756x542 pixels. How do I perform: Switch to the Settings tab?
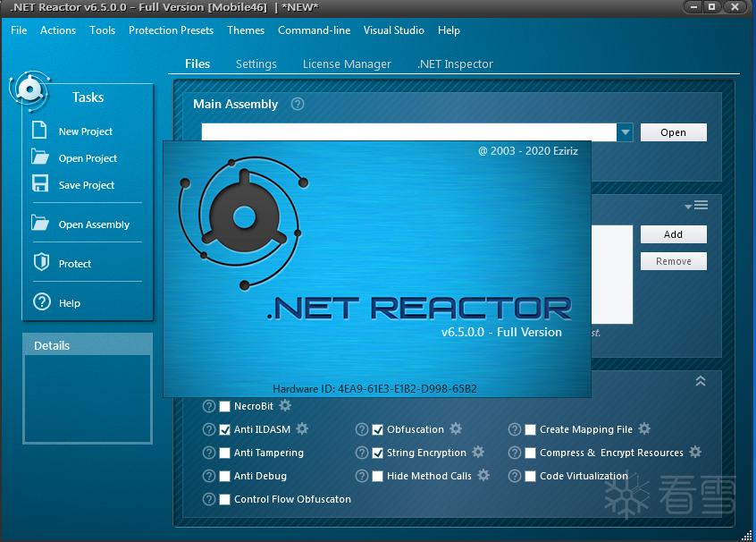click(256, 64)
